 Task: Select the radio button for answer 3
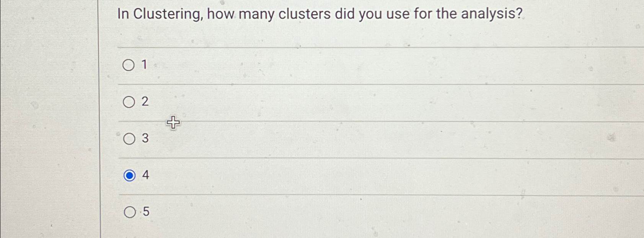(x=129, y=139)
